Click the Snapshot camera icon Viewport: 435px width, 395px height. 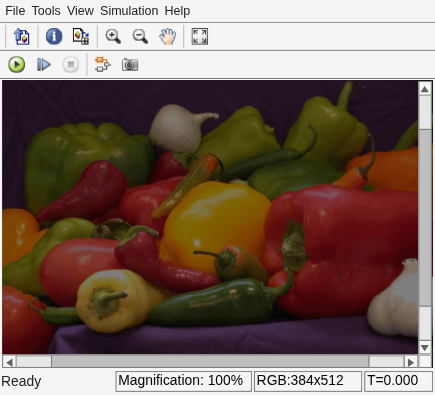tap(130, 64)
